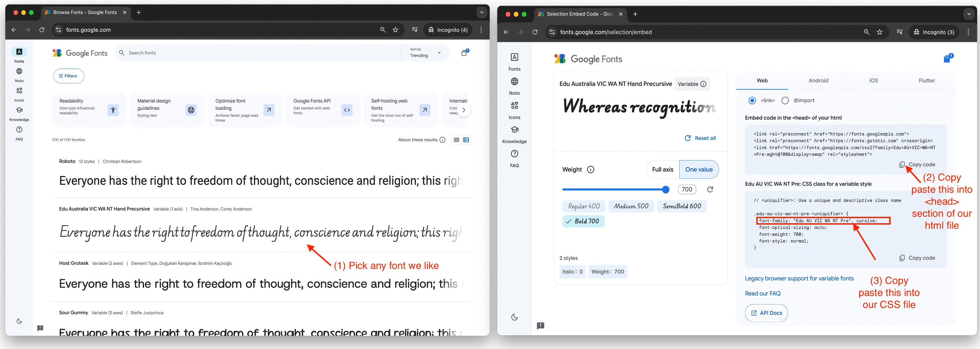
Task: Choose Full axis weight option
Action: [x=662, y=169]
